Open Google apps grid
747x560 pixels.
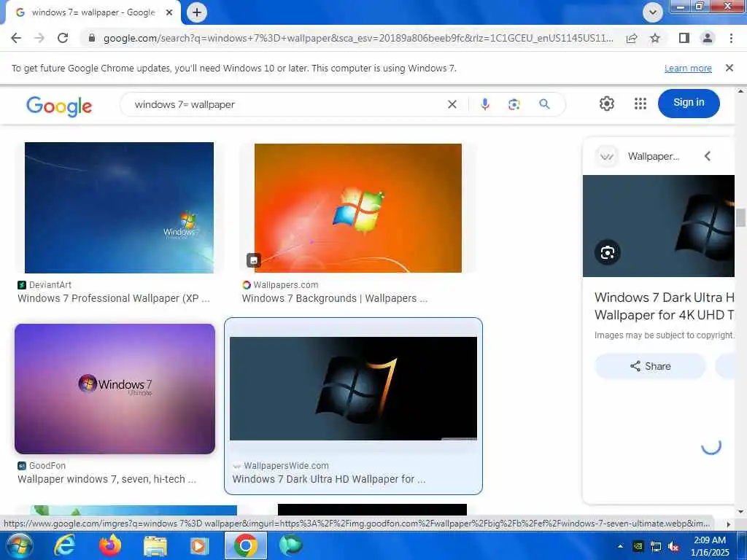click(640, 104)
